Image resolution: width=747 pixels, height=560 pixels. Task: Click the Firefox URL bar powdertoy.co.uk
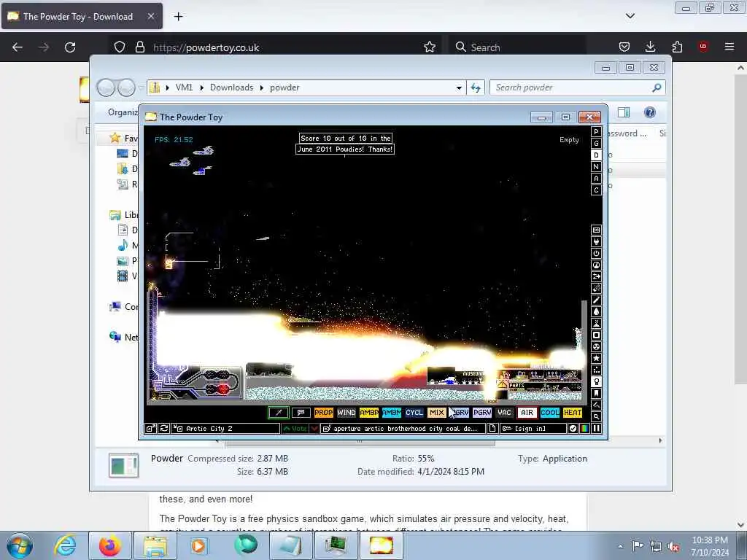[274, 47]
